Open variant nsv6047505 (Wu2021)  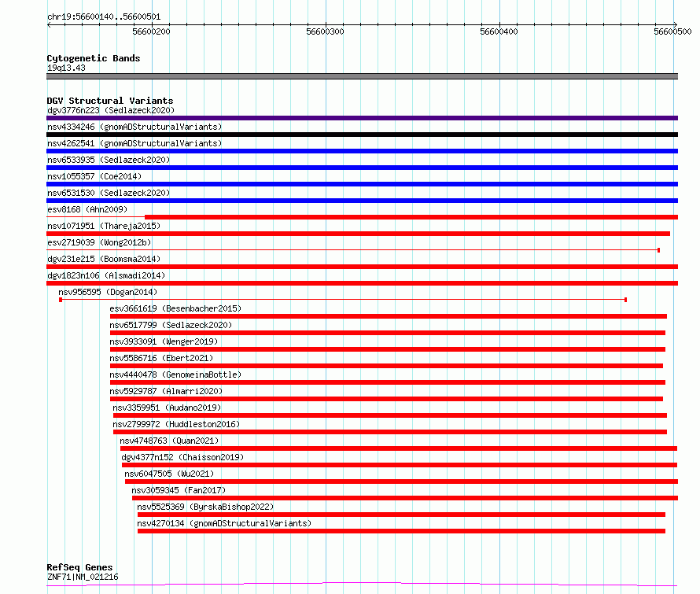click(169, 474)
